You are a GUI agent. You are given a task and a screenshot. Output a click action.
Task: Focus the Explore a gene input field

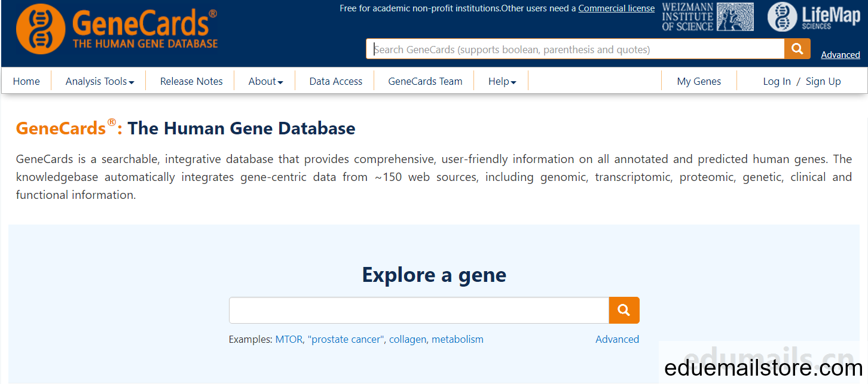419,310
